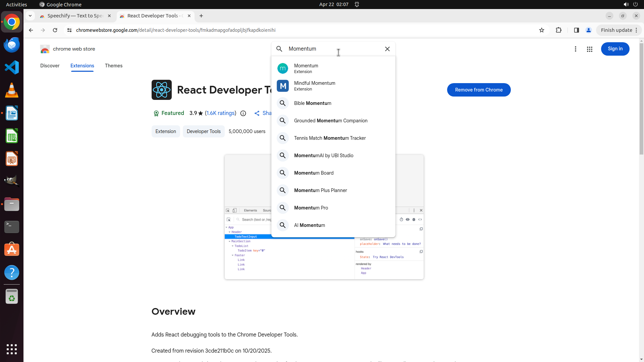Clear the Momentum search text
Screen dimensions: 644x362
coord(387,49)
